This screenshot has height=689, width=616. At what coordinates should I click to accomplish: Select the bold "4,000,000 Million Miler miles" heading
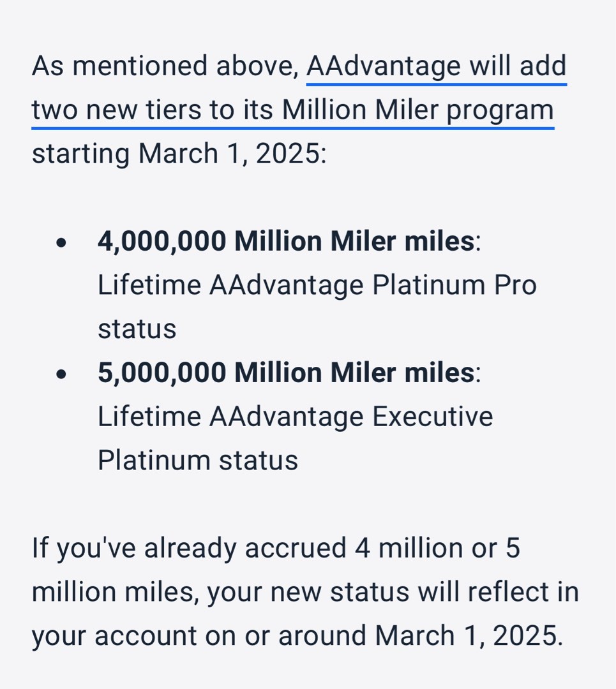[286, 242]
